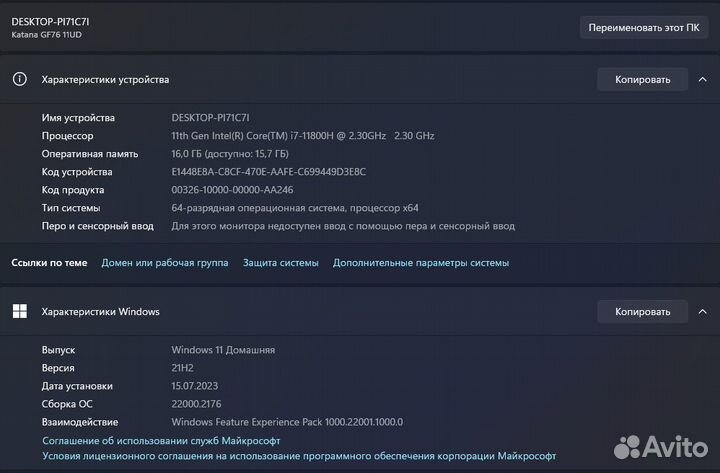Image resolution: width=720 pixels, height=473 pixels.
Task: Select processor value i7-11800H text
Action: [303, 135]
